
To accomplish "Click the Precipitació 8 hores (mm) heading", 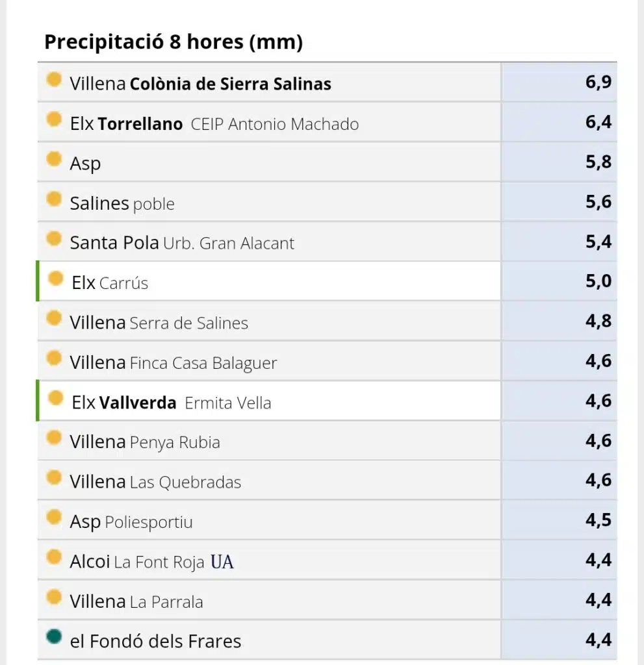I will point(174,42).
